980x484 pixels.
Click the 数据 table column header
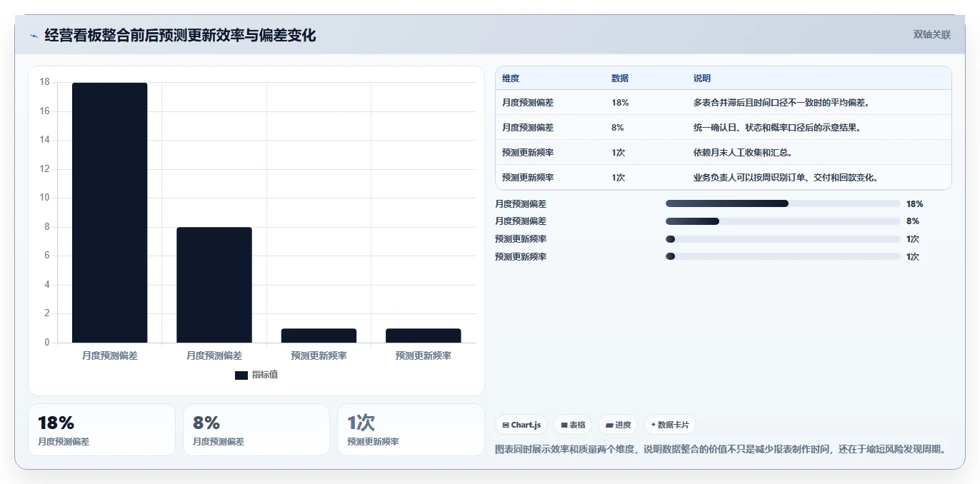click(620, 79)
